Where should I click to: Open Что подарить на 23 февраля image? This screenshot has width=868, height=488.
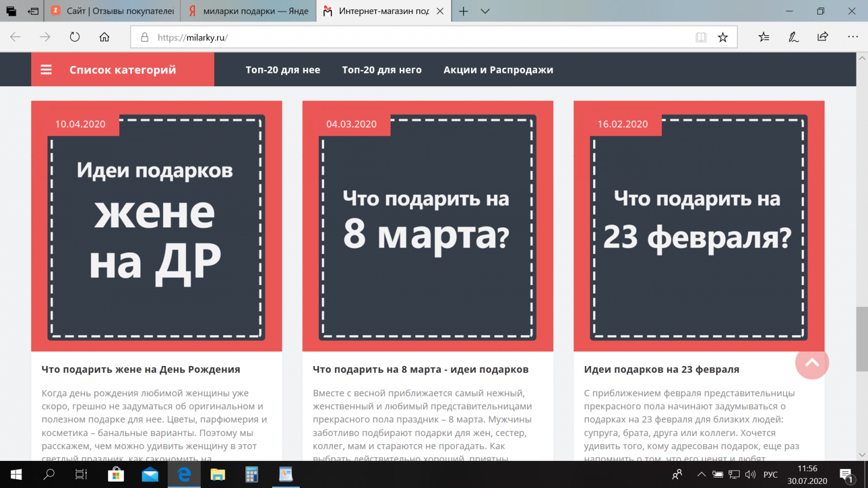click(699, 226)
